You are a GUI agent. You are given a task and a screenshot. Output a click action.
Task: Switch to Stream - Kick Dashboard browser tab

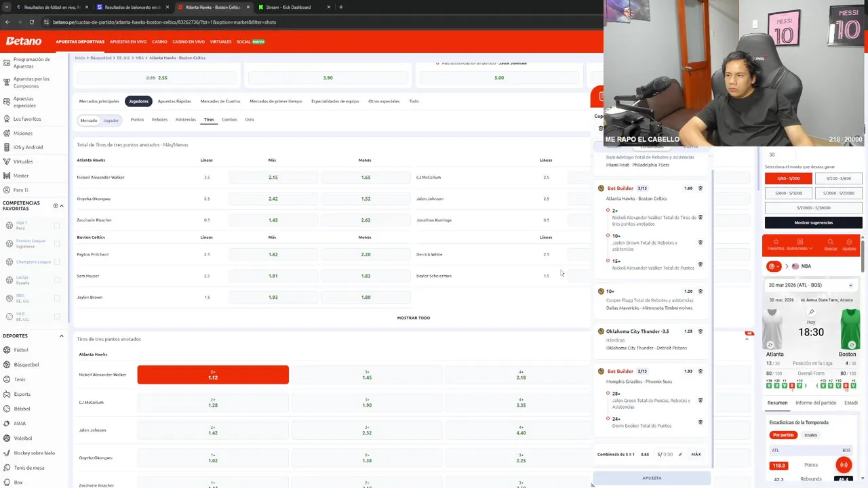tap(293, 7)
